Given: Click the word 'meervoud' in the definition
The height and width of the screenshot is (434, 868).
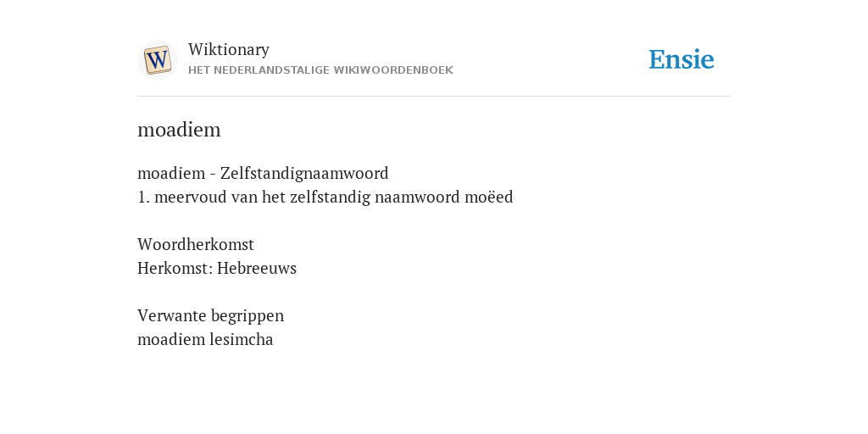Looking at the screenshot, I should point(191,197).
